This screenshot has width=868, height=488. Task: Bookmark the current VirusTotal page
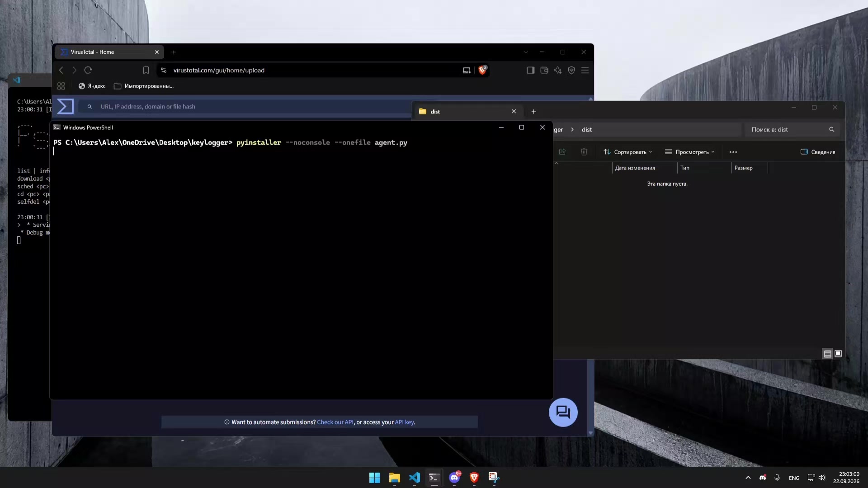click(146, 70)
